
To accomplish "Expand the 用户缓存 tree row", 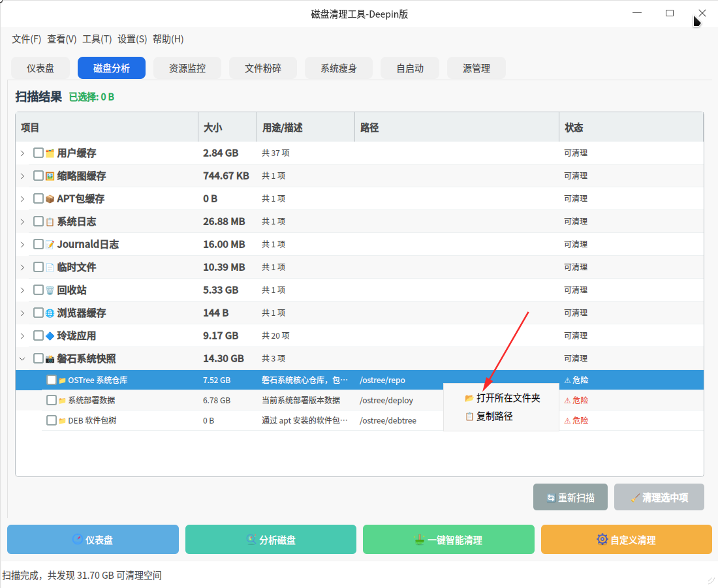I will [x=22, y=153].
